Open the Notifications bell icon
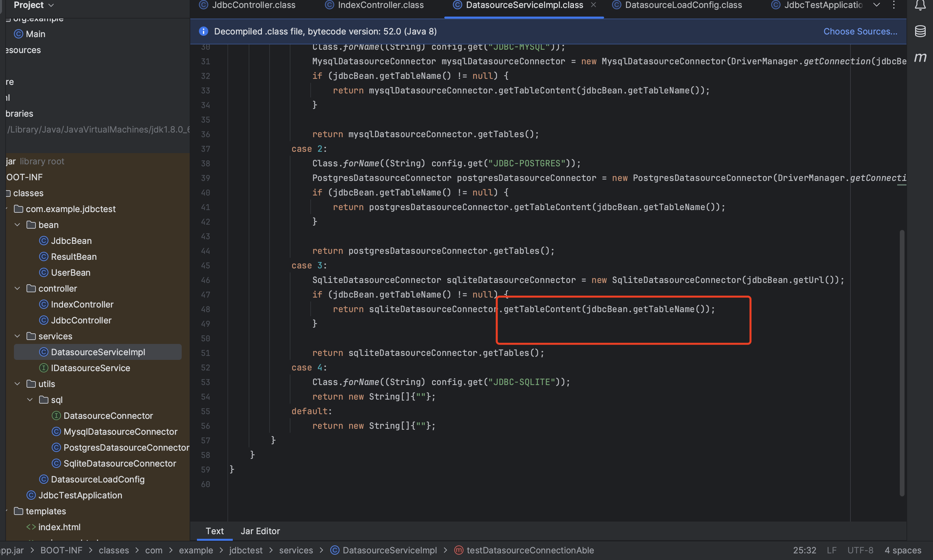 coord(920,5)
